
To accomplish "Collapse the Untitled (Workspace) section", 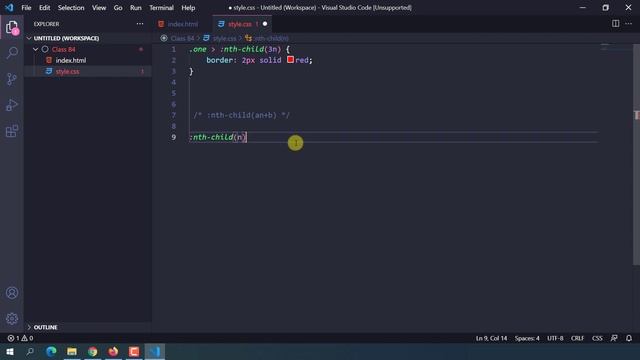I will point(29,38).
